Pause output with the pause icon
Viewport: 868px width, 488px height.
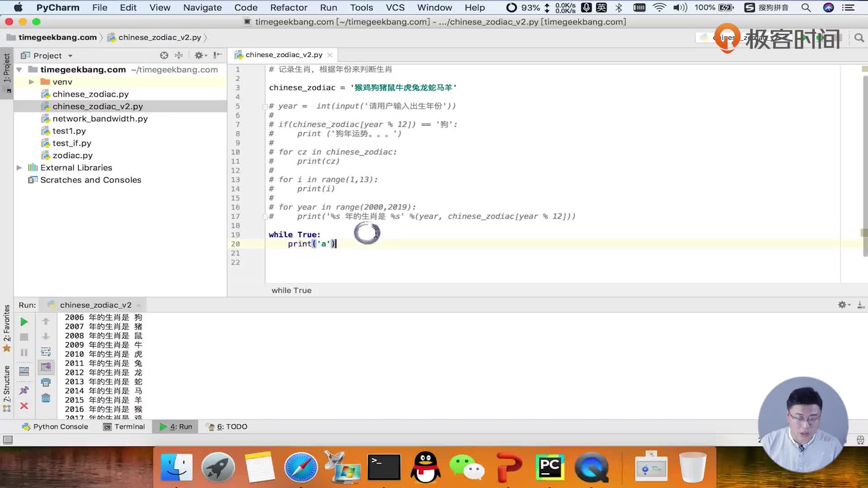24,352
